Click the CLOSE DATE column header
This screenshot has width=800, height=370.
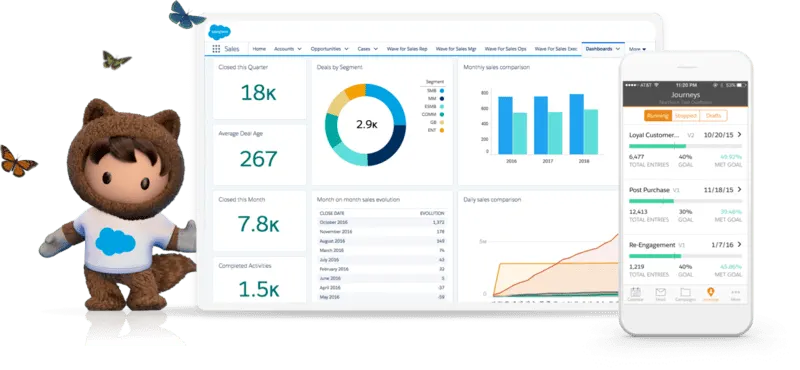point(332,213)
